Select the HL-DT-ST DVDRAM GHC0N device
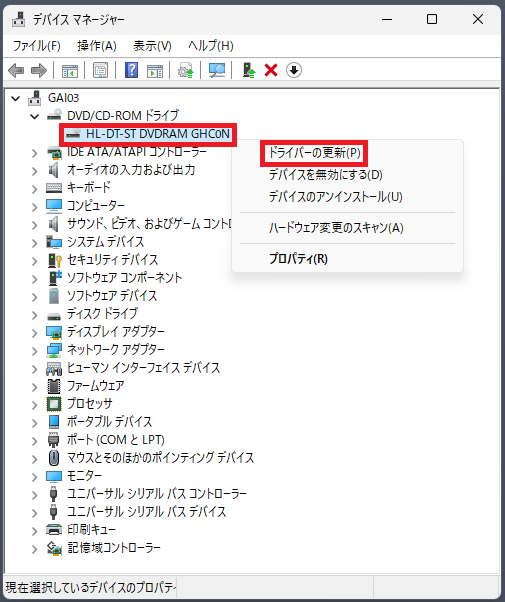 click(x=157, y=134)
